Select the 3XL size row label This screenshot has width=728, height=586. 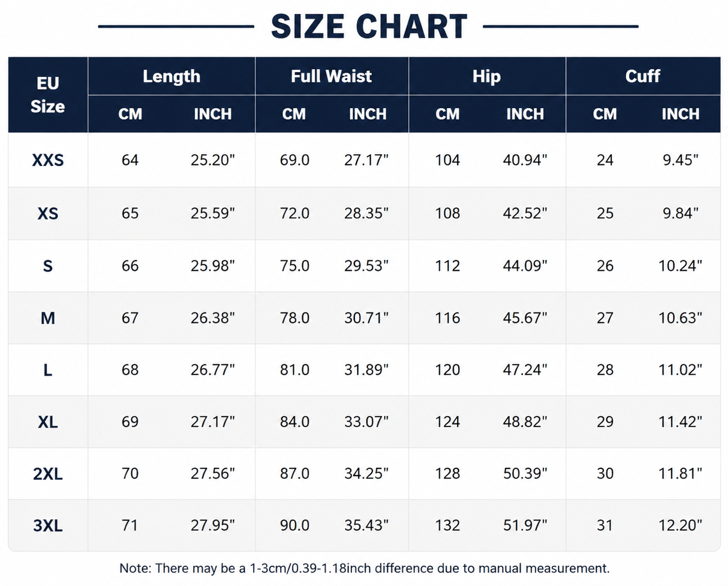click(48, 526)
